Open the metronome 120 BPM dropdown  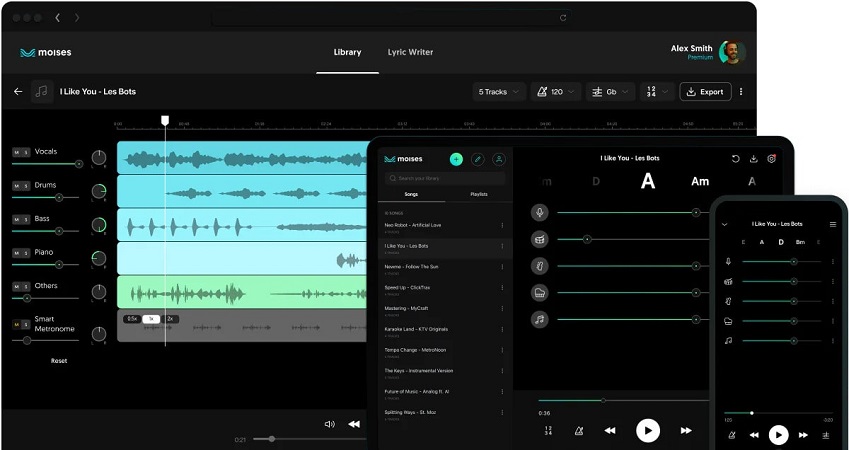(x=556, y=92)
